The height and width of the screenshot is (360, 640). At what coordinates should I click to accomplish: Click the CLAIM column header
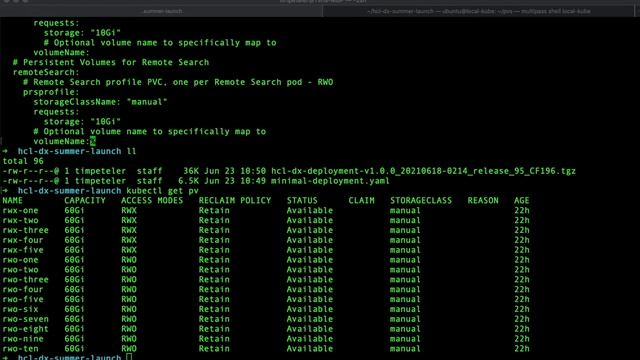361,201
